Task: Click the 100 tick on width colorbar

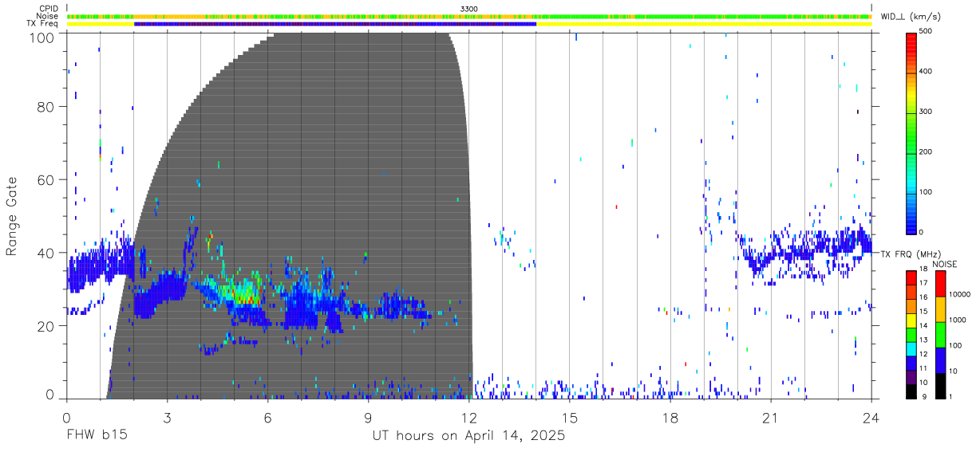Action: [926, 192]
